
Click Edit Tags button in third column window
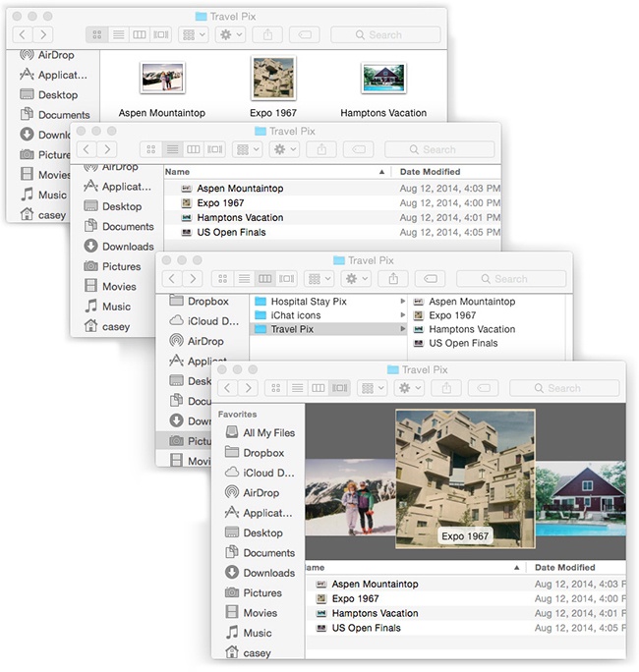click(431, 279)
